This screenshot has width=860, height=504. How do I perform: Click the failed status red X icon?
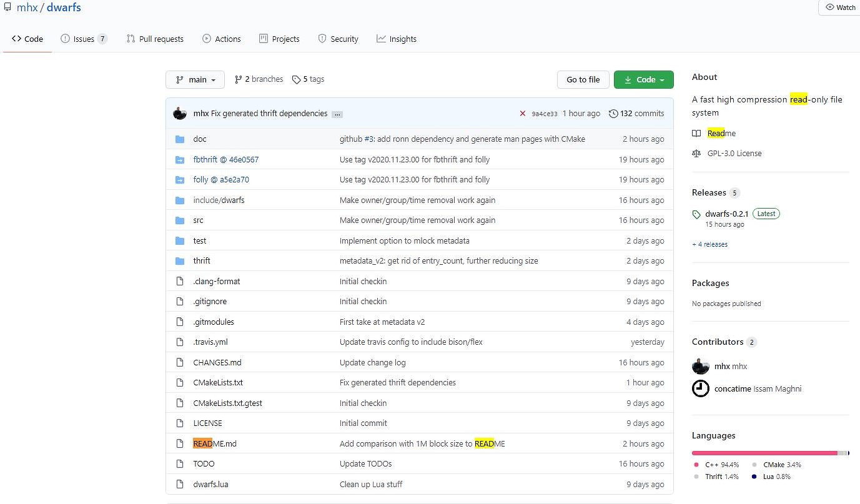(522, 114)
